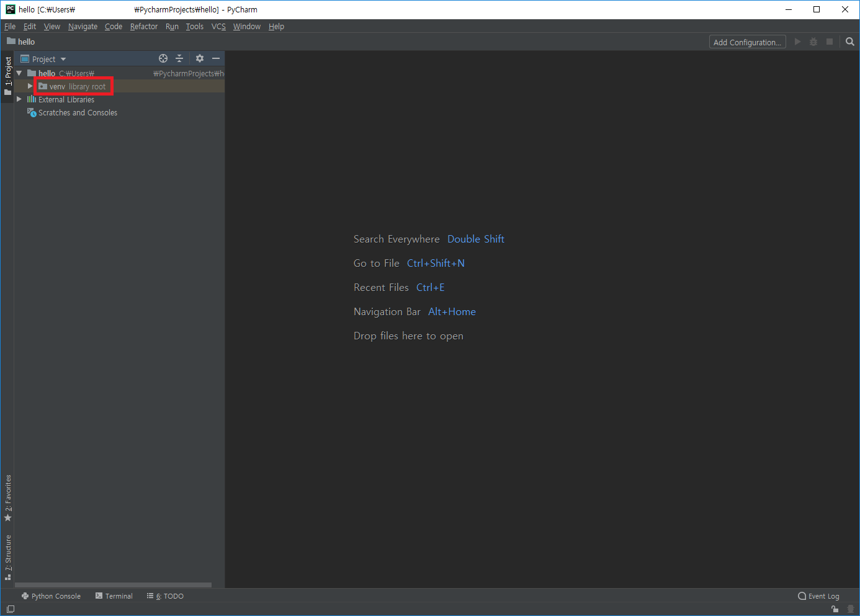This screenshot has width=860, height=616.
Task: Click the Project panel horizontal scrollbar
Action: [113, 584]
